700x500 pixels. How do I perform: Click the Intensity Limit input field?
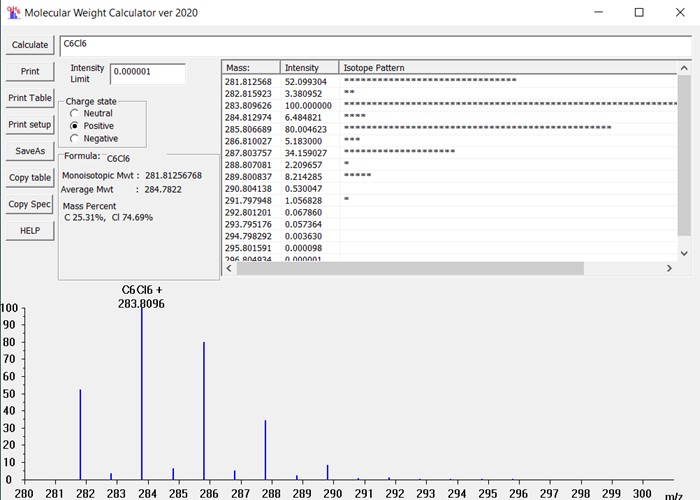(147, 74)
